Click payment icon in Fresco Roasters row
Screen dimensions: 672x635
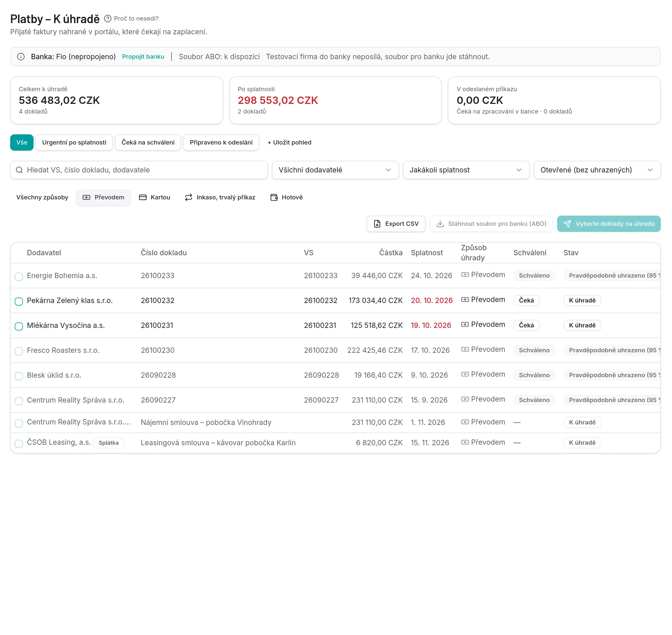(x=465, y=349)
